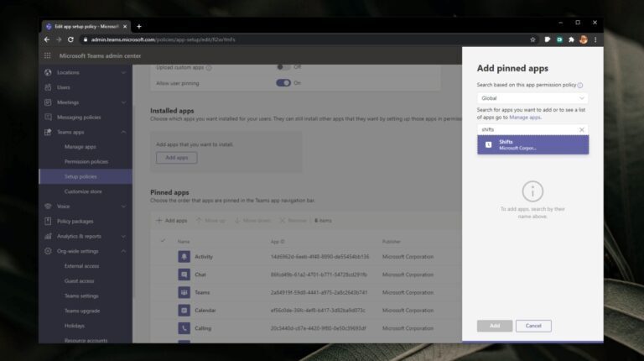Screen dimensions: 644x361
Task: Reload the page with refresh icon
Action: point(70,39)
